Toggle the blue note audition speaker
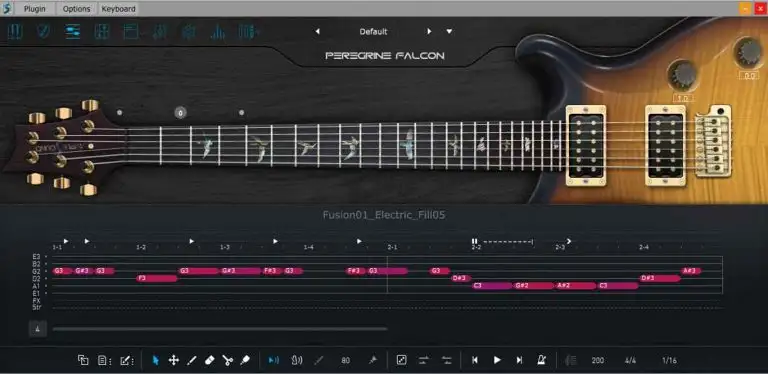Screen dimensions: 768x374 pyautogui.click(x=273, y=360)
